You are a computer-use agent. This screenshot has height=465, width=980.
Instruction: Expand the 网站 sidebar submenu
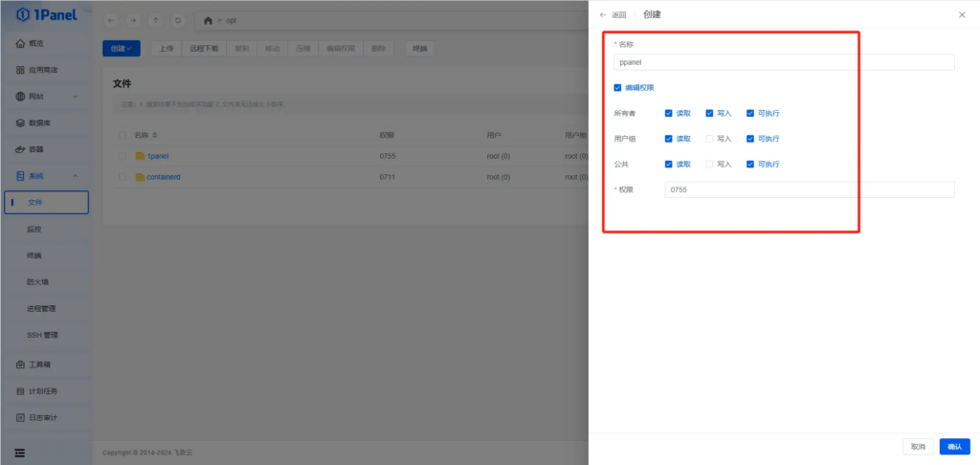click(x=76, y=97)
